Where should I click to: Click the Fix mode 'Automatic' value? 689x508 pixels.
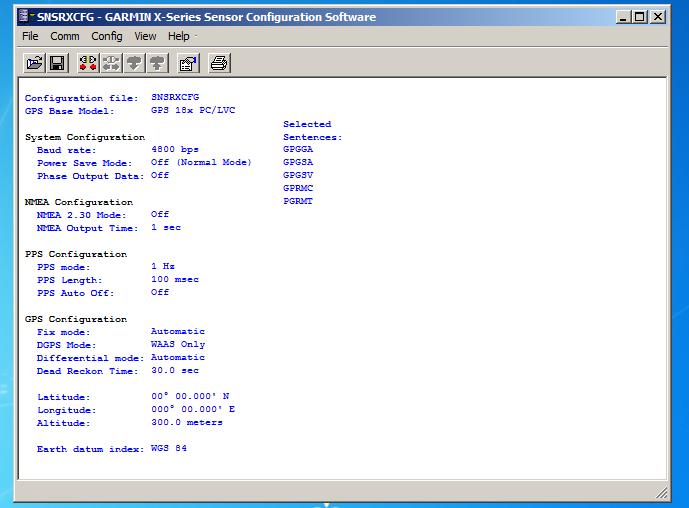(178, 331)
